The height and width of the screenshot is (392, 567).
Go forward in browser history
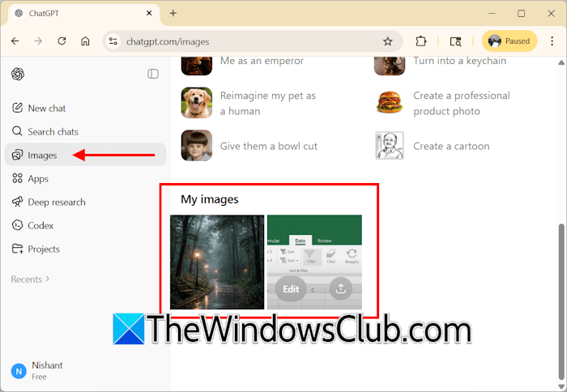[38, 41]
